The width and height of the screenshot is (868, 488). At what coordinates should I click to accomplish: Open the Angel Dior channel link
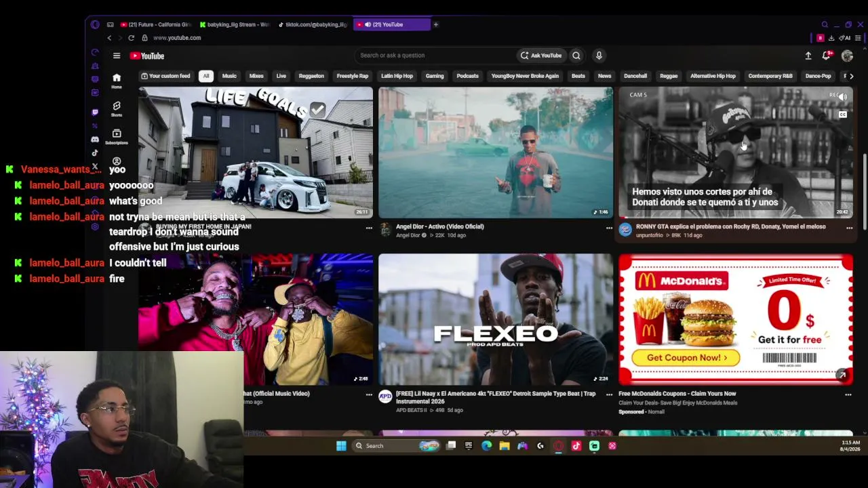pos(408,235)
